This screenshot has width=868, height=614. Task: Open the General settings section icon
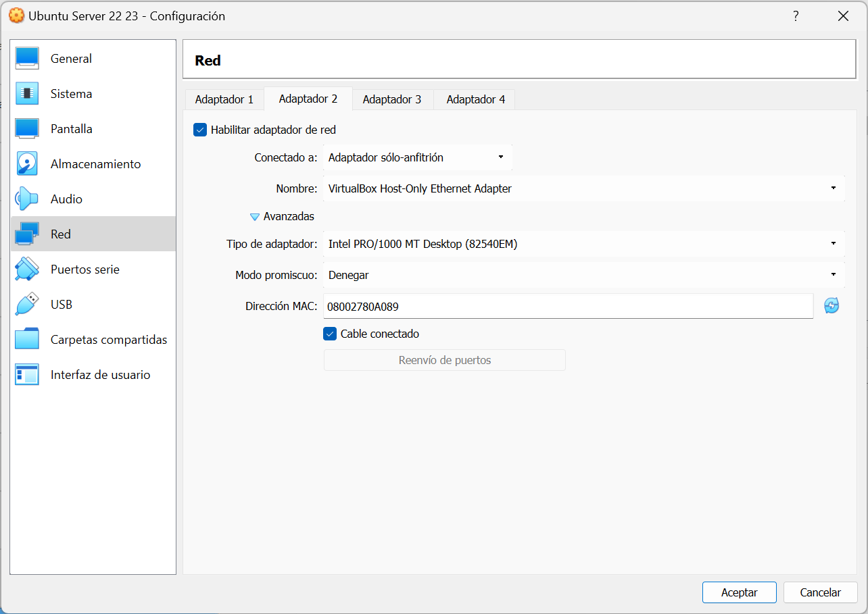pos(27,59)
